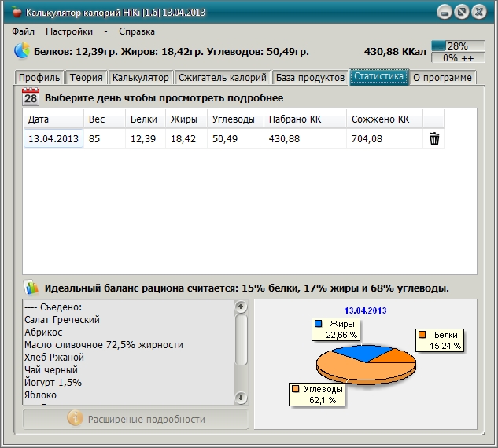Open the Файл menu
Image resolution: width=498 pixels, height=448 pixels.
[x=24, y=31]
